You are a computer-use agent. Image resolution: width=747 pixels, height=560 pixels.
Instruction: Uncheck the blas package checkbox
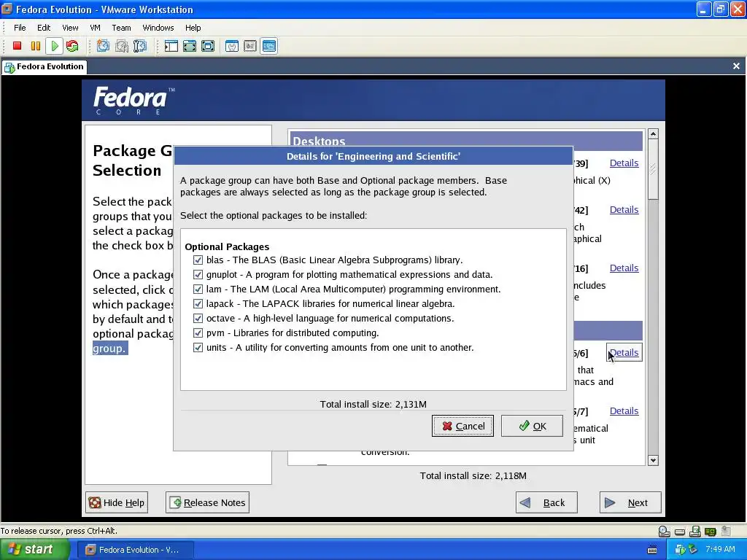pyautogui.click(x=198, y=260)
